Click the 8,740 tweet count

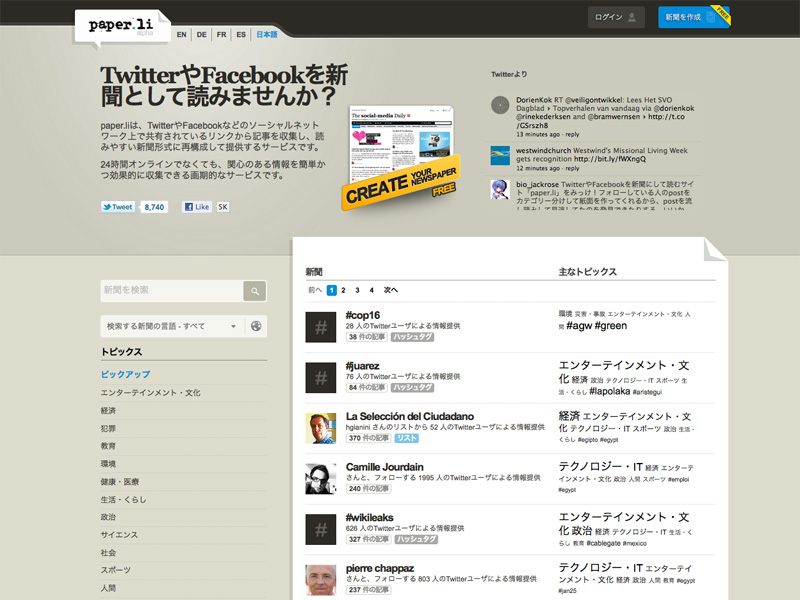pyautogui.click(x=154, y=207)
